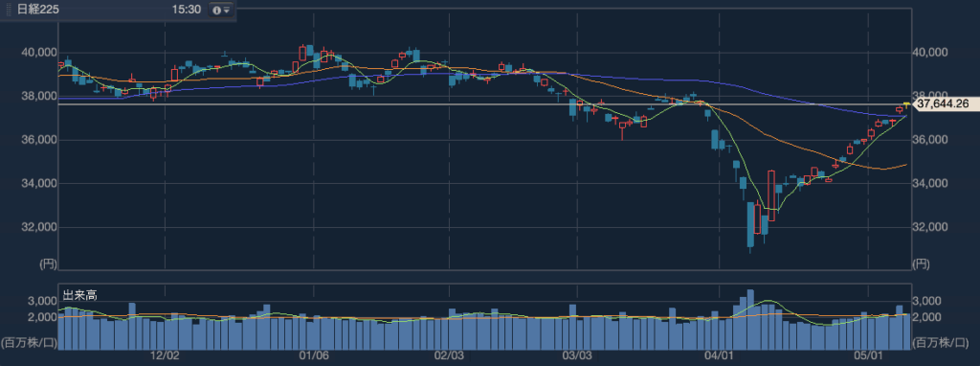Open the info dropdown beside 15:30

point(221,10)
